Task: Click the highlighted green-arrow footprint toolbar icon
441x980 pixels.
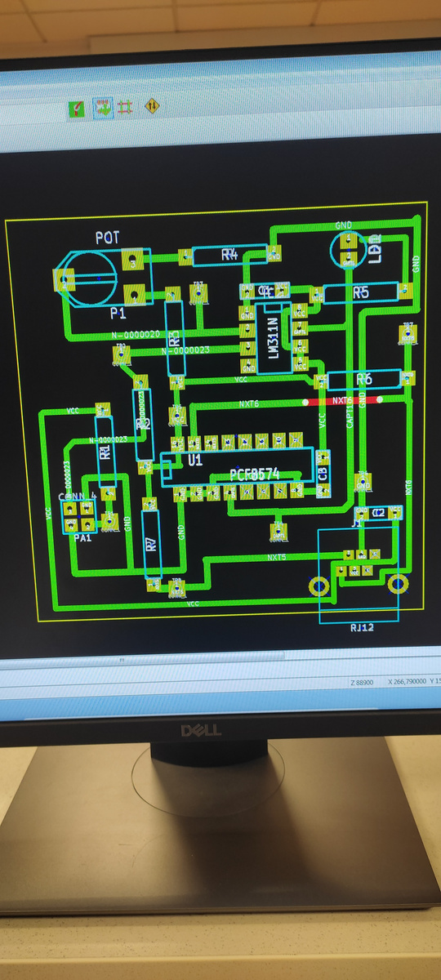Action: tap(102, 108)
